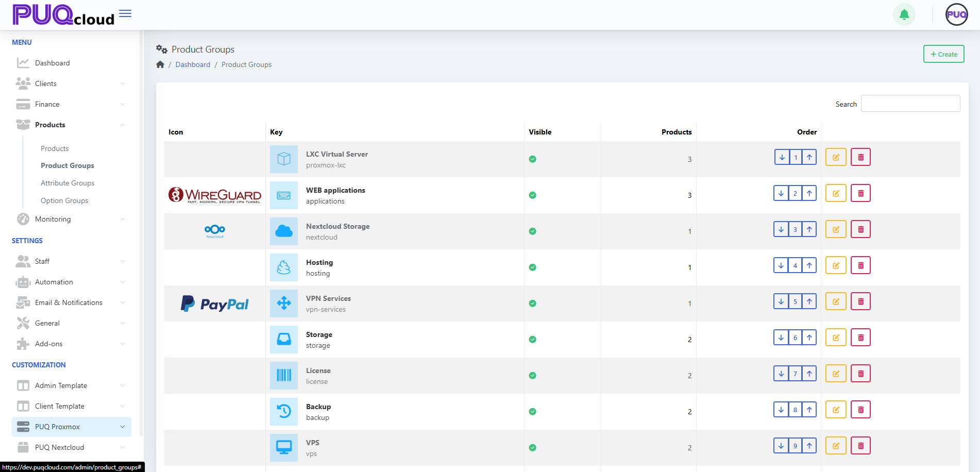Screen dimensions: 980x472
Task: Open the Products submenu item
Action: click(x=55, y=148)
